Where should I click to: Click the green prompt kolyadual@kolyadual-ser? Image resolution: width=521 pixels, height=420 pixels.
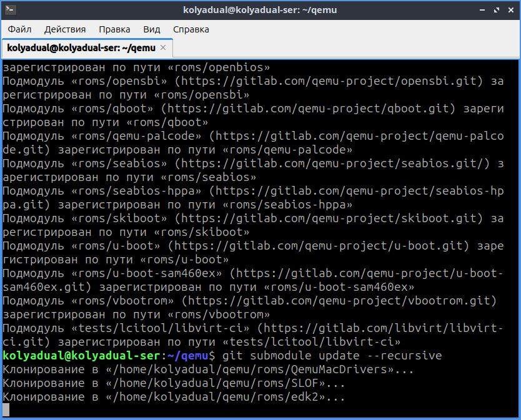[81, 356]
